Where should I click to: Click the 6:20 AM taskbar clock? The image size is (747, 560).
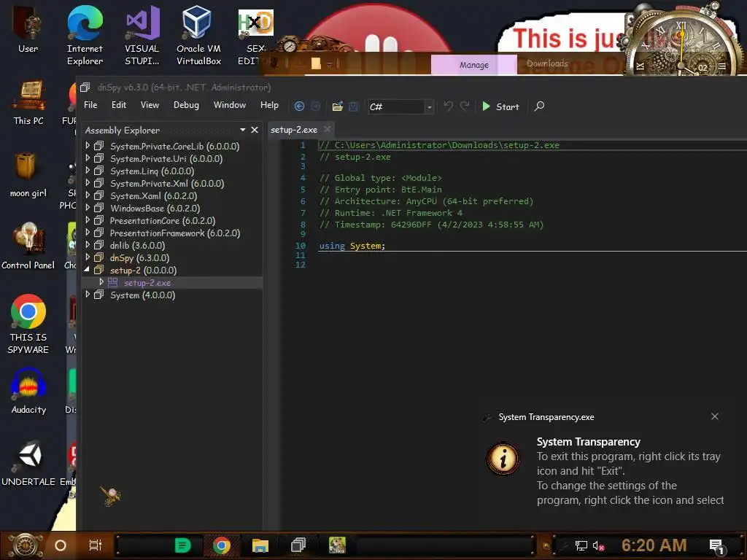coord(654,545)
